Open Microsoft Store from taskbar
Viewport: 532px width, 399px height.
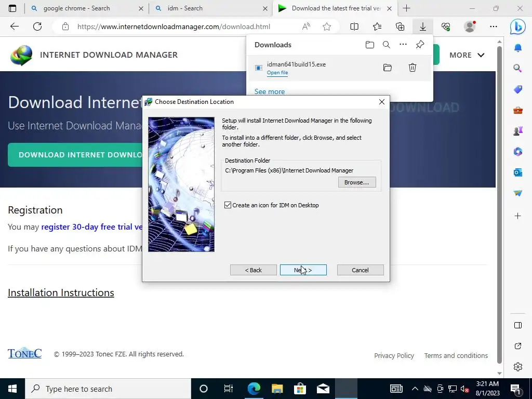(x=300, y=389)
